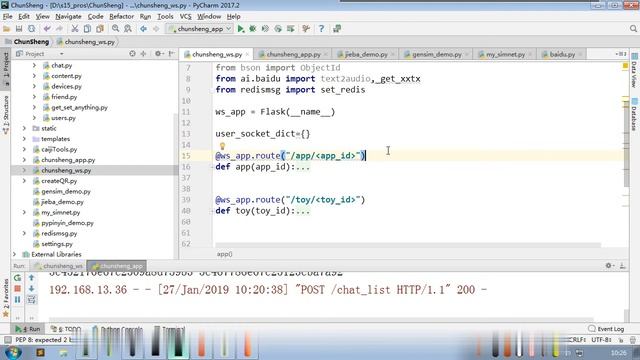Select pypinyin_demo.py in project tree
Screen dimensions: 640x360
67,223
